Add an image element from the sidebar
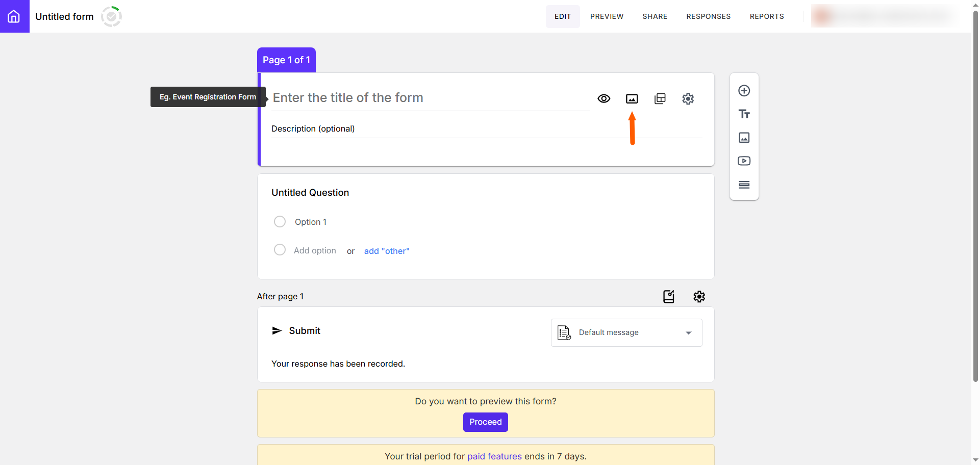The height and width of the screenshot is (465, 980). (744, 137)
